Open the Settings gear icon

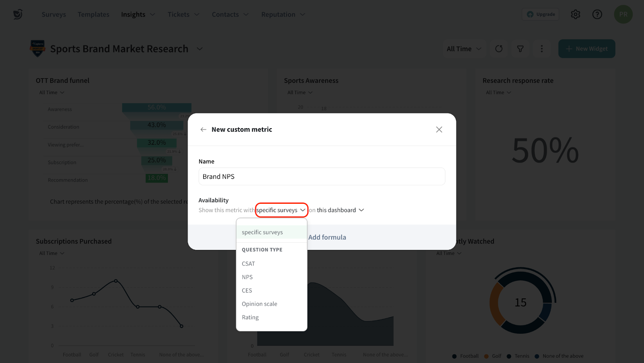[576, 14]
